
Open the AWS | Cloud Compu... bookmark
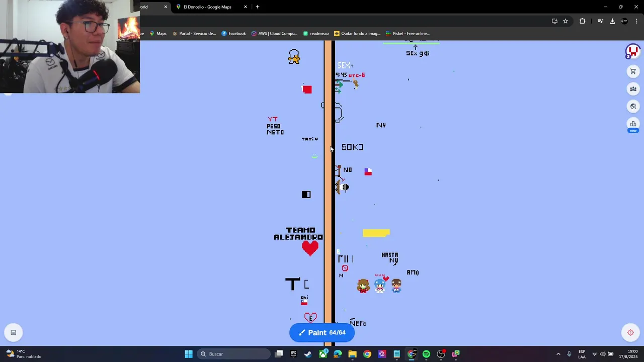tap(274, 34)
